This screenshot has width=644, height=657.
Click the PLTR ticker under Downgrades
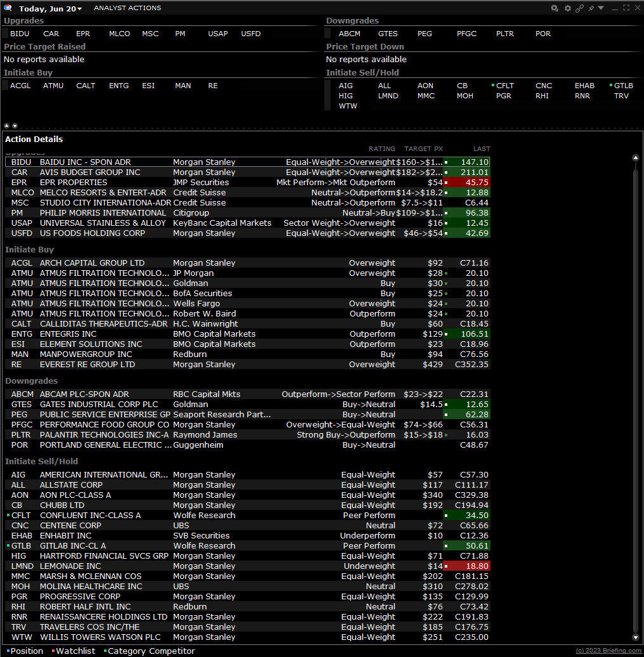505,34
